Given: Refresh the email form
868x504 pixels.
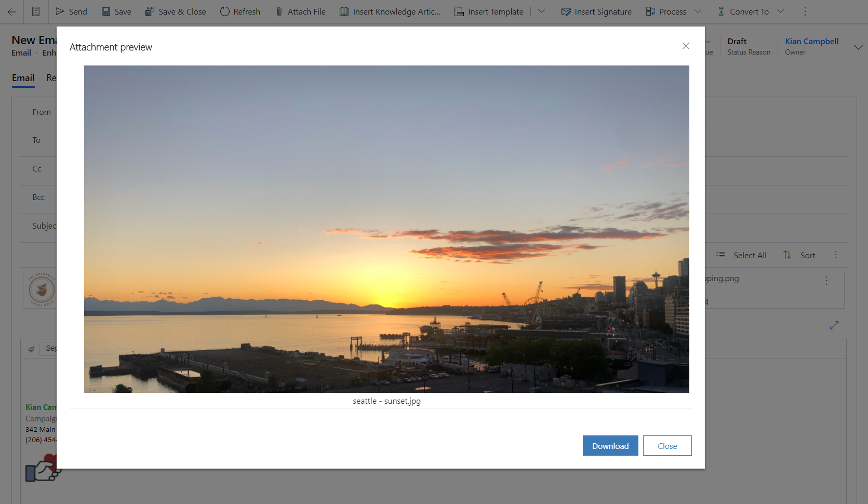Looking at the screenshot, I should pyautogui.click(x=240, y=11).
